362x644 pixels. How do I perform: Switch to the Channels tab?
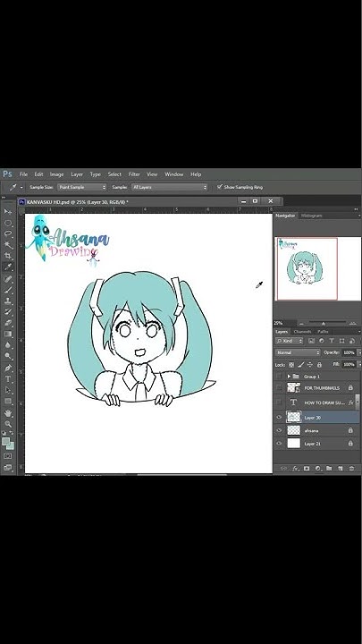[x=302, y=332]
